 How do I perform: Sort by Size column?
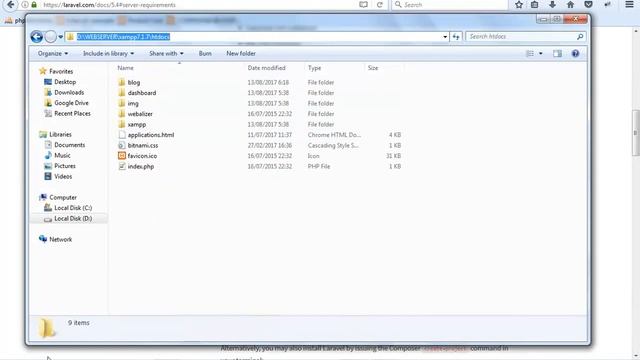pos(373,68)
